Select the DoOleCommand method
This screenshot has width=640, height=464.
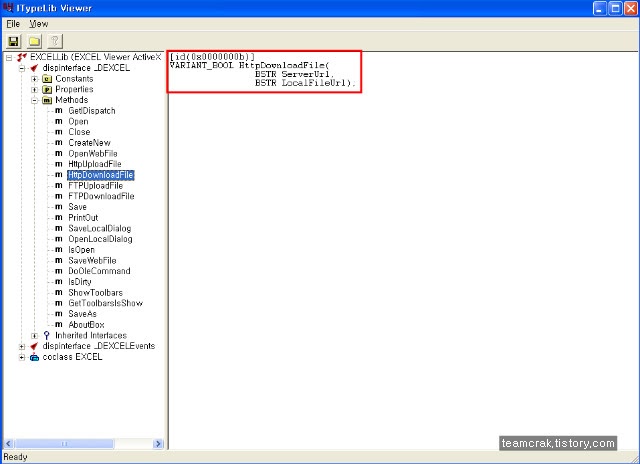click(x=99, y=271)
